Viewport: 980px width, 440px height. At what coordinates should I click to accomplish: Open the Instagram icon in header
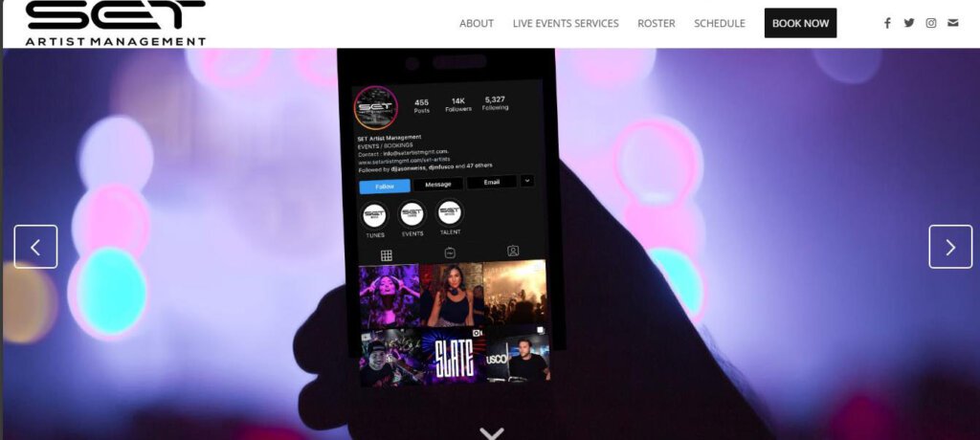tap(930, 23)
